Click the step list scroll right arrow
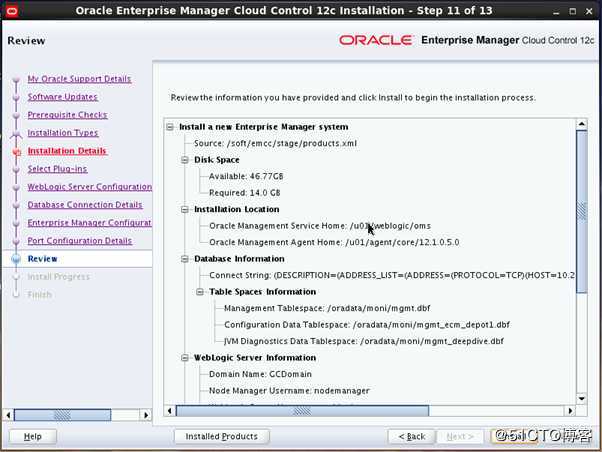The image size is (602, 452). pyautogui.click(x=146, y=415)
